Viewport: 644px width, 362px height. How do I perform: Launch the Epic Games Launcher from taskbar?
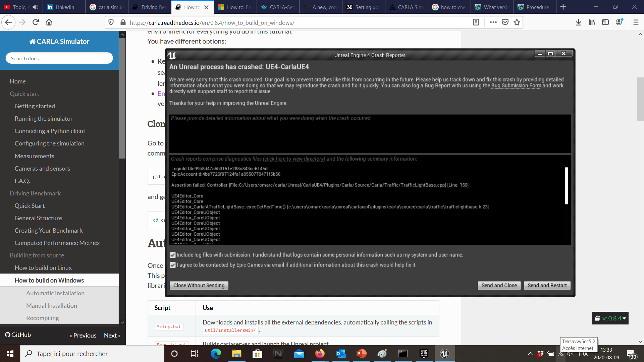tap(424, 354)
